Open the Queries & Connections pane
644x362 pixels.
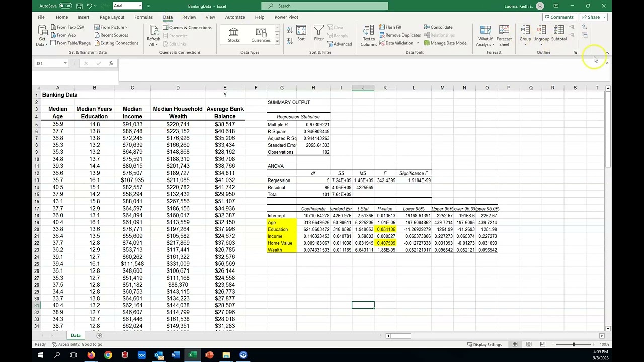click(187, 28)
